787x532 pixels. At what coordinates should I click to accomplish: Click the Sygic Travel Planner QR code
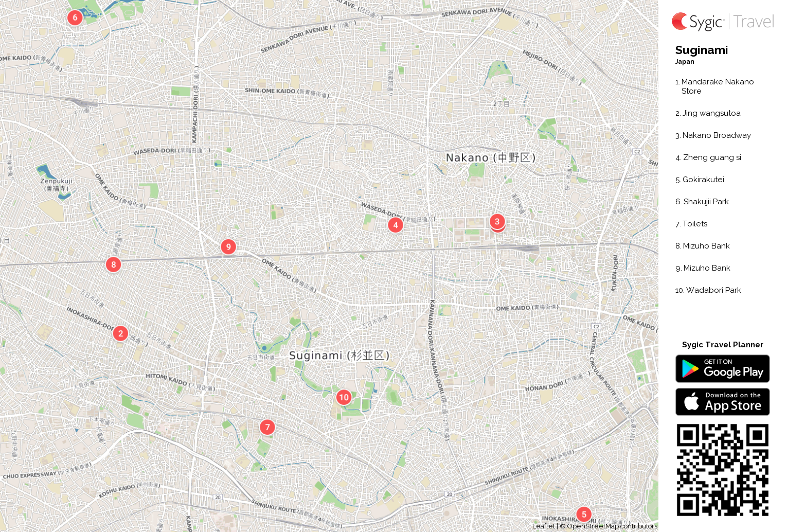point(723,470)
